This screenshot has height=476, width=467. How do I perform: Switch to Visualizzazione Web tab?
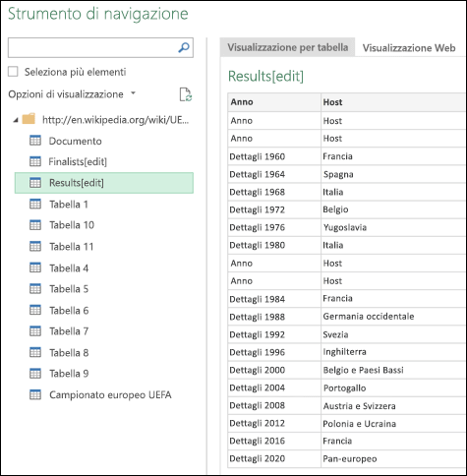409,48
